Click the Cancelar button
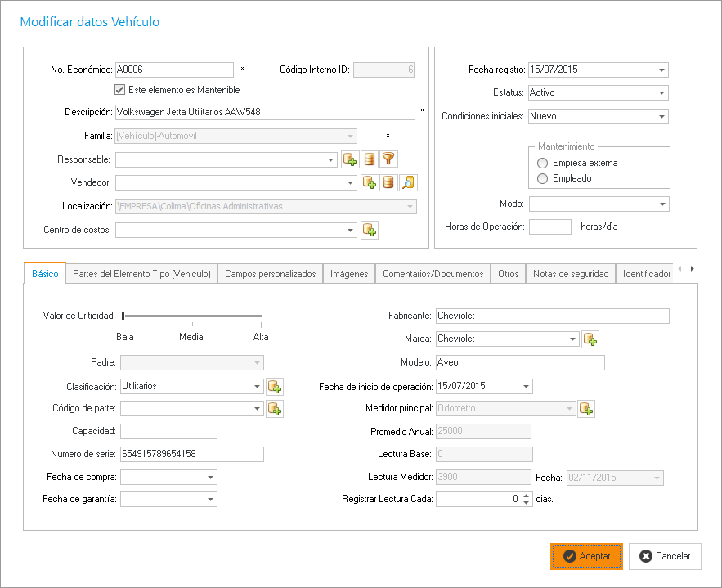722x588 pixels. pyautogui.click(x=665, y=556)
